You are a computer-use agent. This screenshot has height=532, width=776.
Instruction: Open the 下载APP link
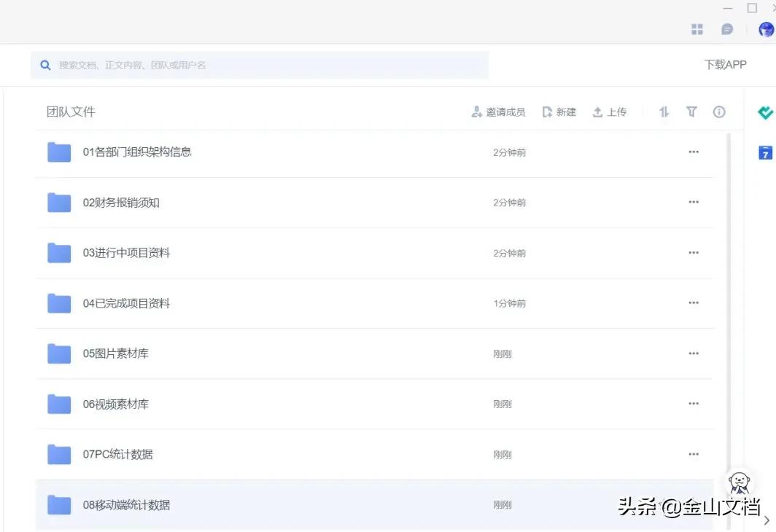tap(725, 64)
